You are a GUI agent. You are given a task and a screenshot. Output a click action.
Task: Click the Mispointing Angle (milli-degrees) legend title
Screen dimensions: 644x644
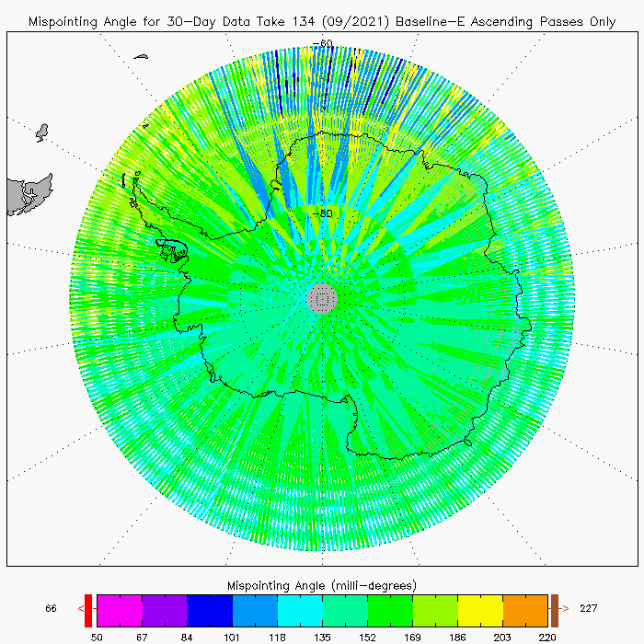[x=322, y=585]
